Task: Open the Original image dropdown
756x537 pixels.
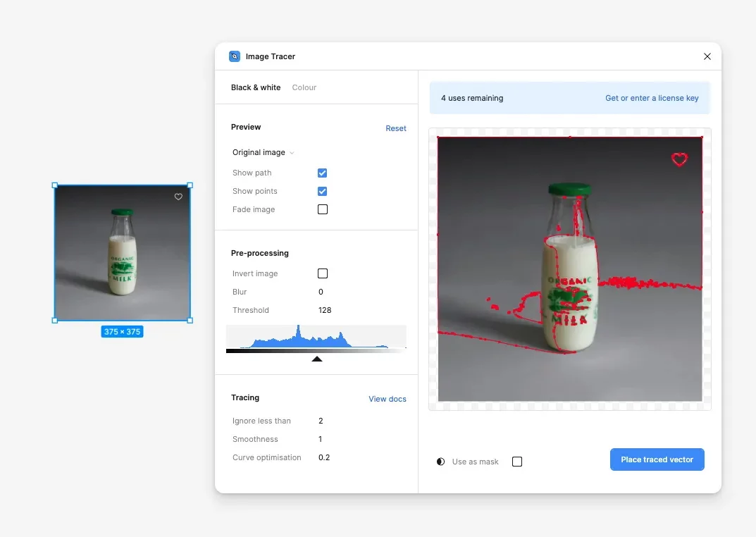Action: [263, 152]
